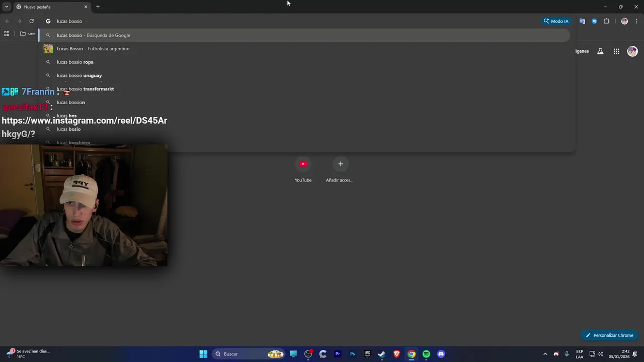Screen dimensions: 644x362
Task: Launch Epic Games from the taskbar
Action: pos(367,354)
